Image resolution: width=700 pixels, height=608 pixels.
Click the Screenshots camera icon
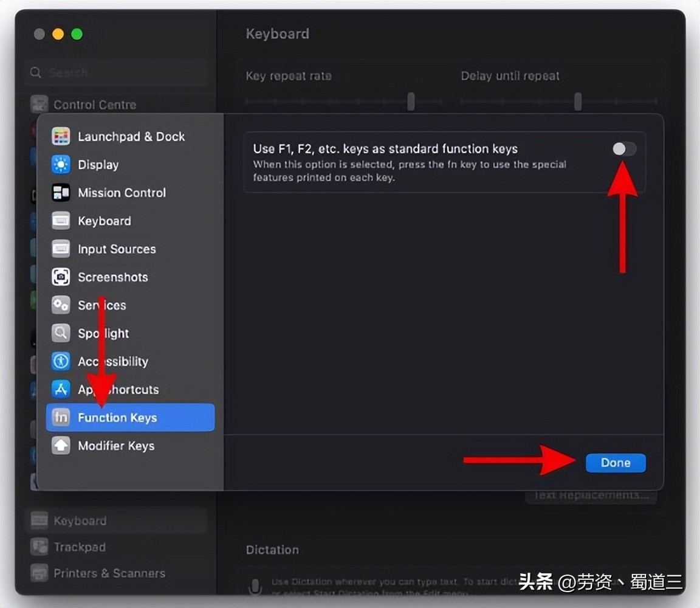61,277
